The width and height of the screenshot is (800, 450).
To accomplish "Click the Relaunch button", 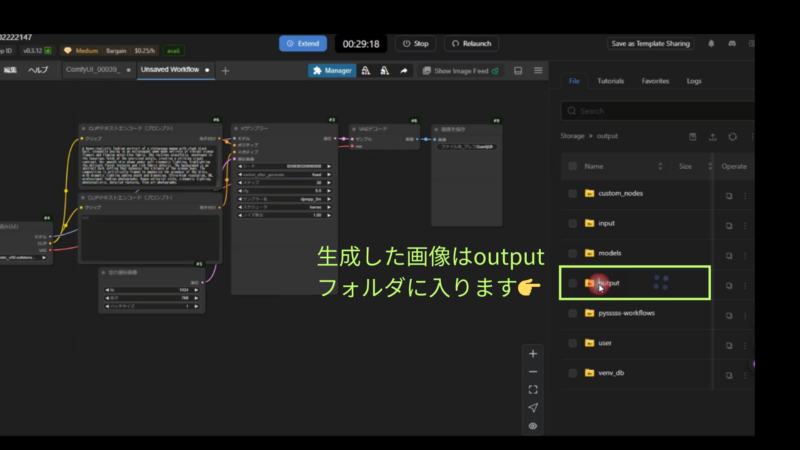I will click(471, 43).
